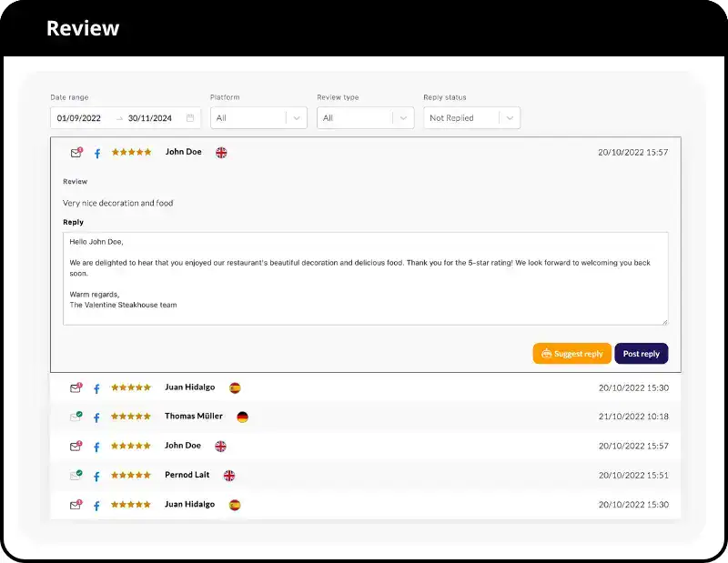Select Thomas Müller's review entry
The height and width of the screenshot is (563, 728).
364,417
